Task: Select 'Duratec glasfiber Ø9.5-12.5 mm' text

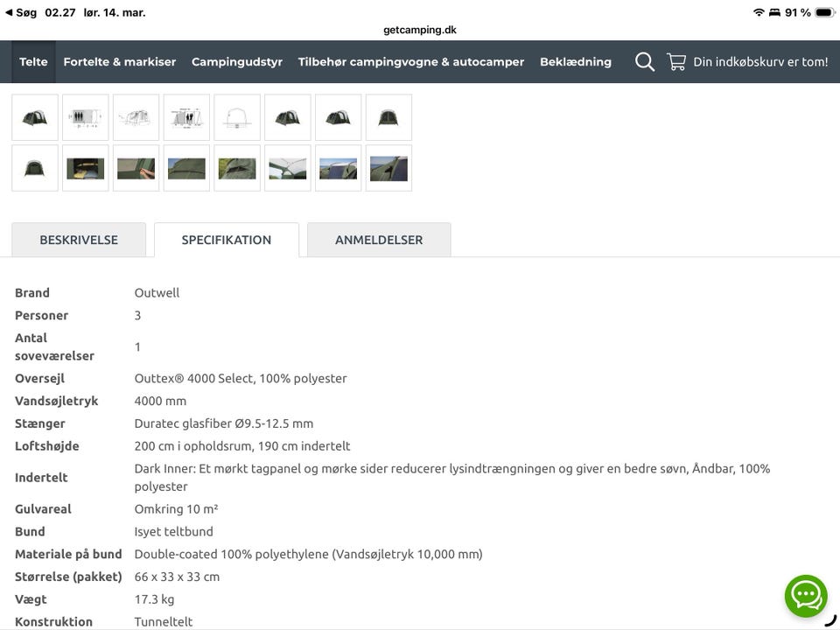Action: (223, 423)
